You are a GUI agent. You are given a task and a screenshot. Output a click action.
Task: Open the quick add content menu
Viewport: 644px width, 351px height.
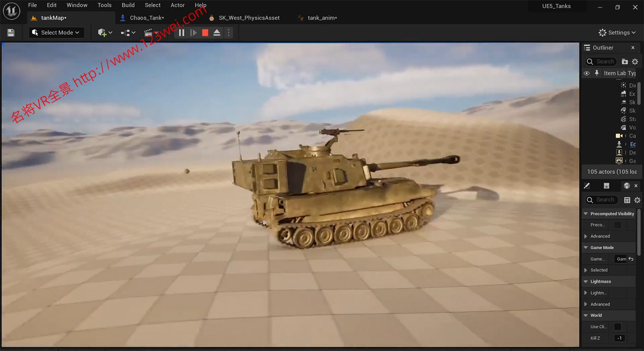(x=105, y=33)
